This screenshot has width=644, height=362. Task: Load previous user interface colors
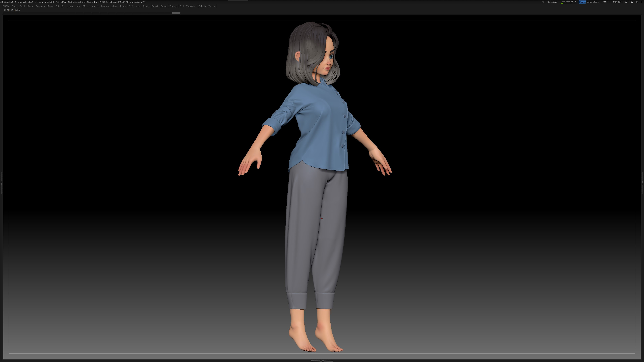604,2
